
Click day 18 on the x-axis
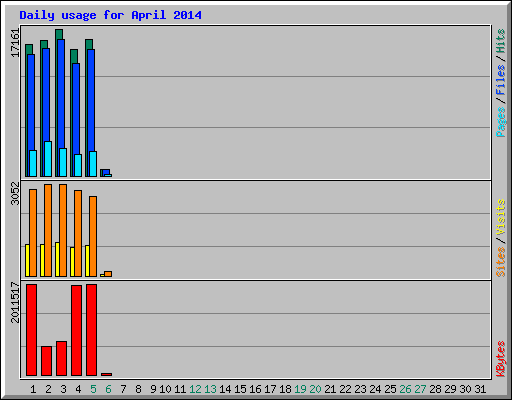pos(285,389)
